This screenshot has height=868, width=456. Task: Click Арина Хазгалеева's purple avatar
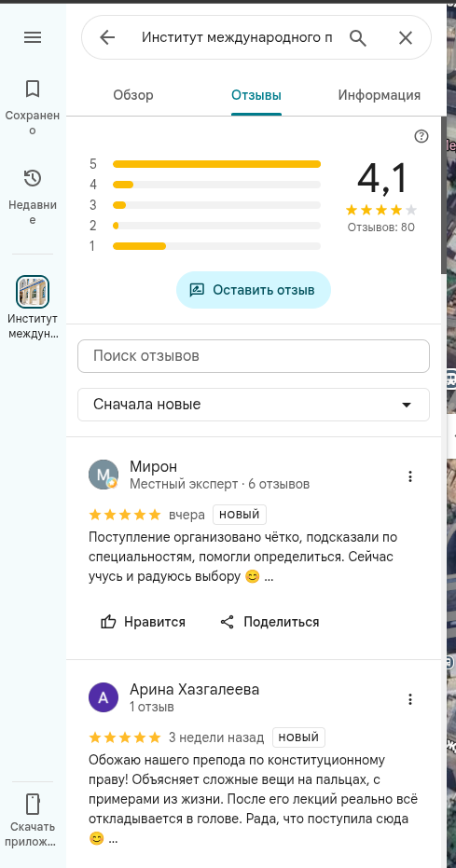pos(104,697)
